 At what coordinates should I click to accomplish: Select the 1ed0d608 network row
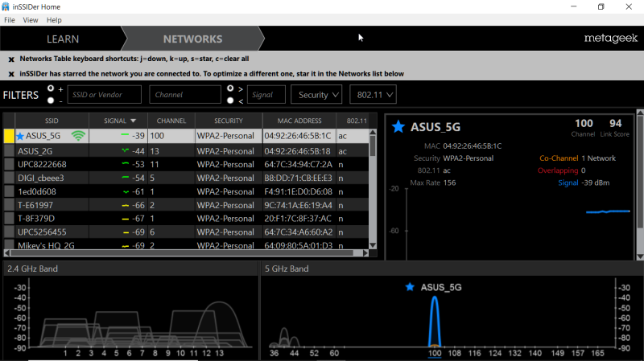pyautogui.click(x=186, y=191)
